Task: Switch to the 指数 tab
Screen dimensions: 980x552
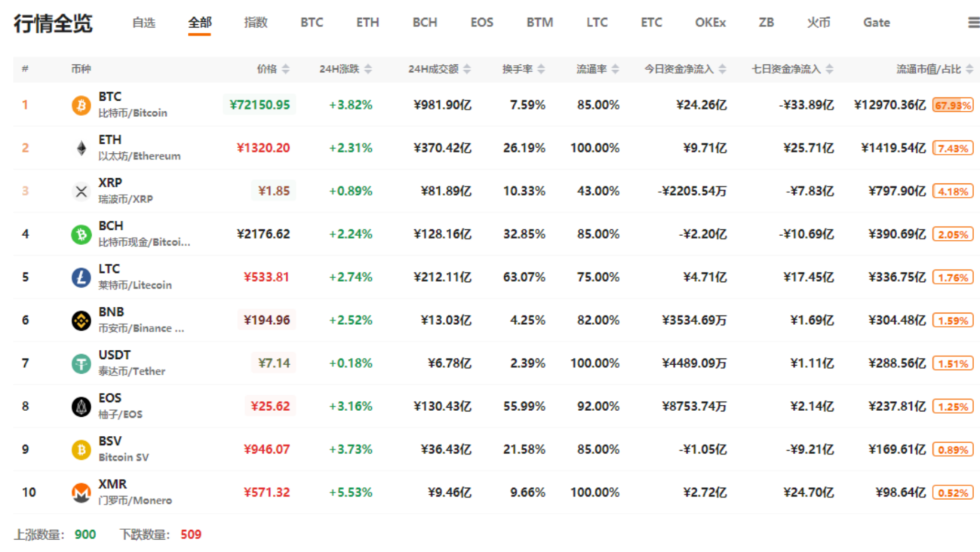Action: pos(256,23)
